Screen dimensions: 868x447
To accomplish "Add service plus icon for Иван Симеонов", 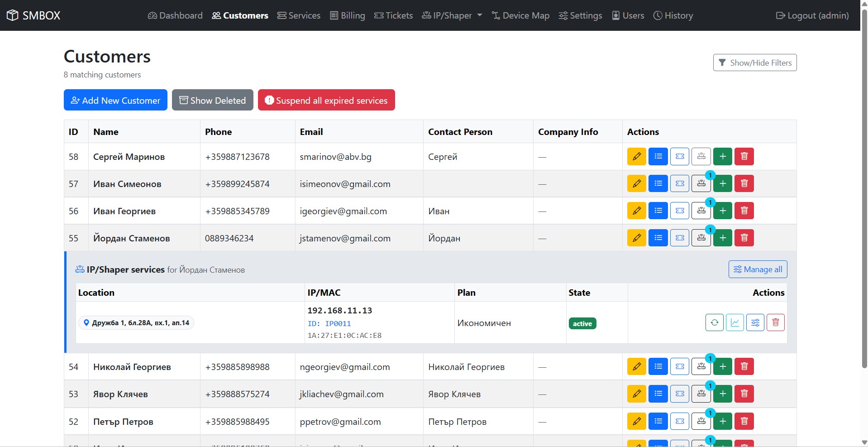I will [x=722, y=183].
